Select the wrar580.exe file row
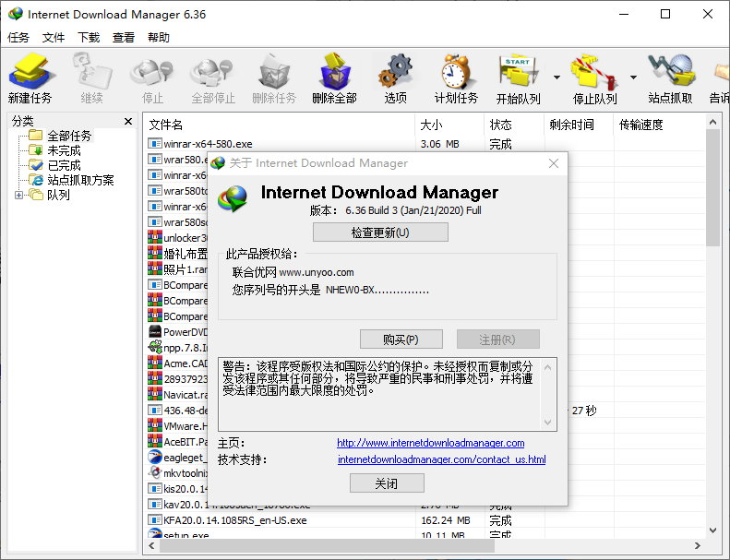This screenshot has height=560, width=730. coord(177,160)
